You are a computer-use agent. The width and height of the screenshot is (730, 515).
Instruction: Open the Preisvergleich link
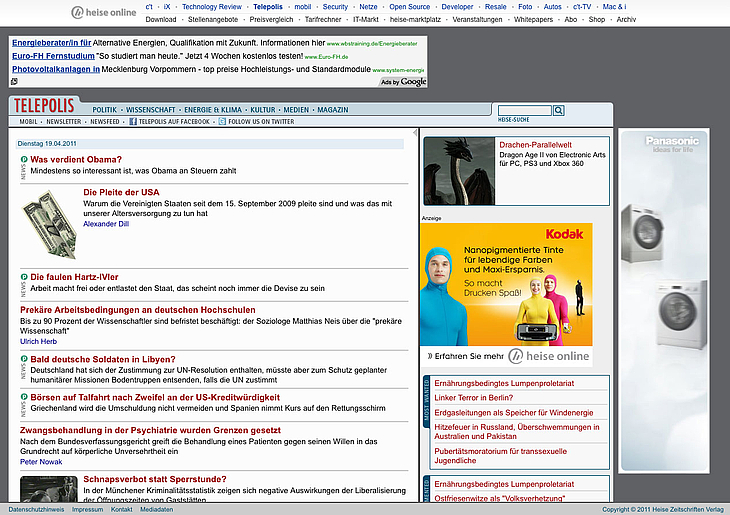[271, 20]
